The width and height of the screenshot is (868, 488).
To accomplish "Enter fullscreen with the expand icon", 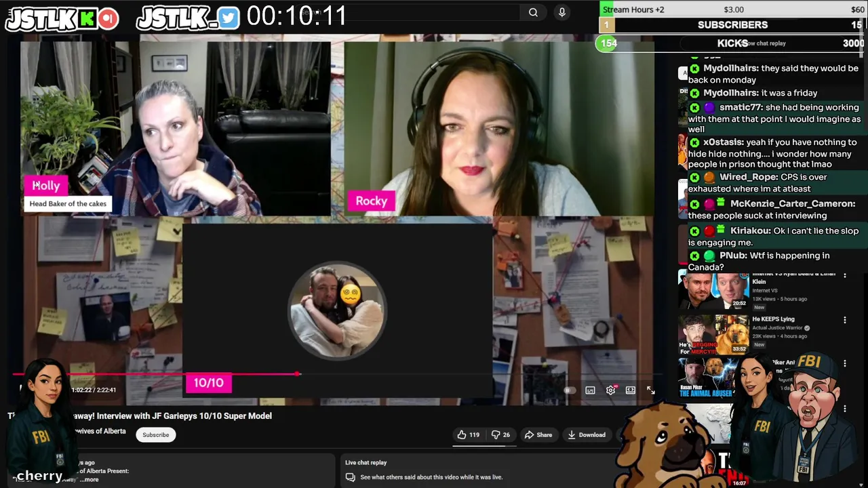I will coord(651,390).
